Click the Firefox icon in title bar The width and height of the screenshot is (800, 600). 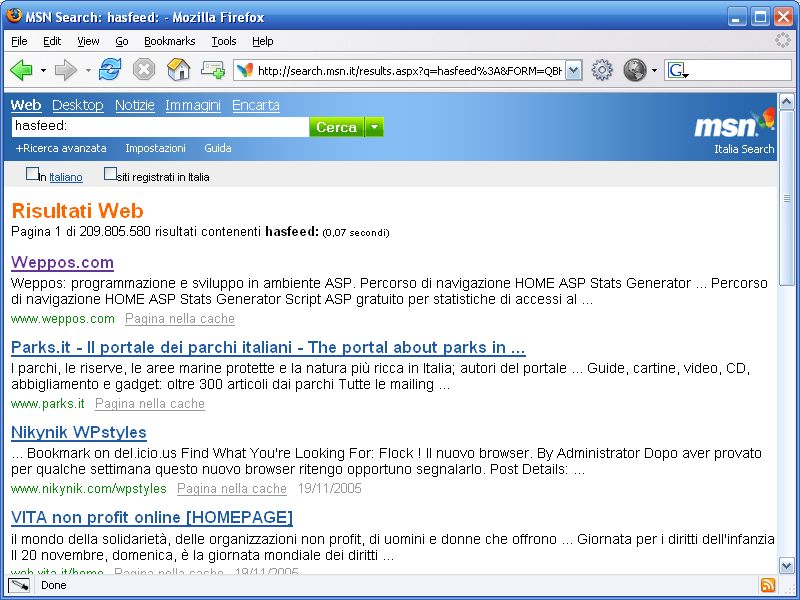[14, 15]
